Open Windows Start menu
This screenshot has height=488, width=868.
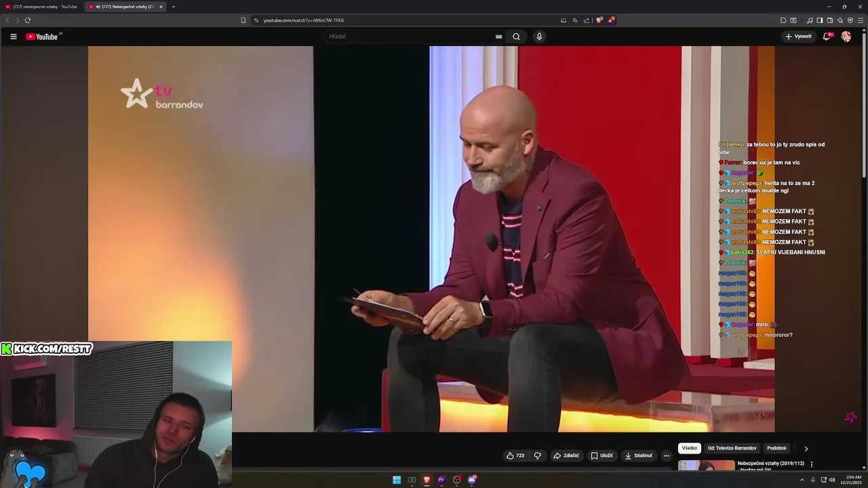[397, 480]
